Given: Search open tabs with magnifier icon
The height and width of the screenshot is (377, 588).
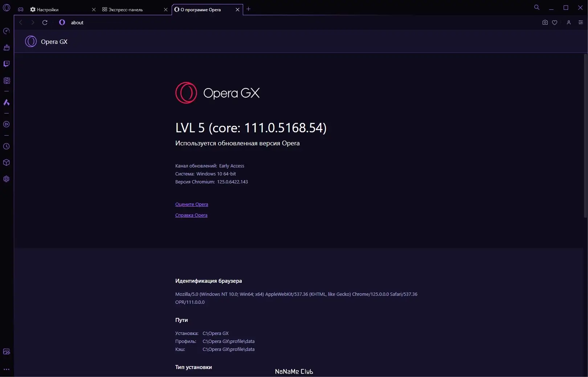Looking at the screenshot, I should coord(537,7).
